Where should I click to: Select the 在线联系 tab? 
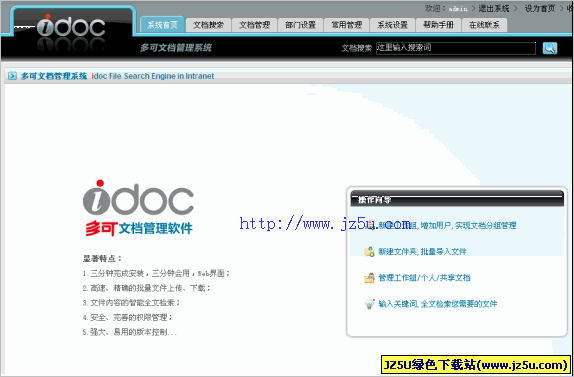(484, 25)
